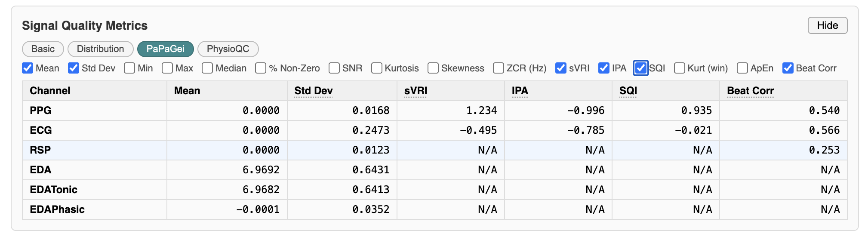Screen dimensions: 868x240
Task: Enable the Min checkbox
Action: [129, 68]
